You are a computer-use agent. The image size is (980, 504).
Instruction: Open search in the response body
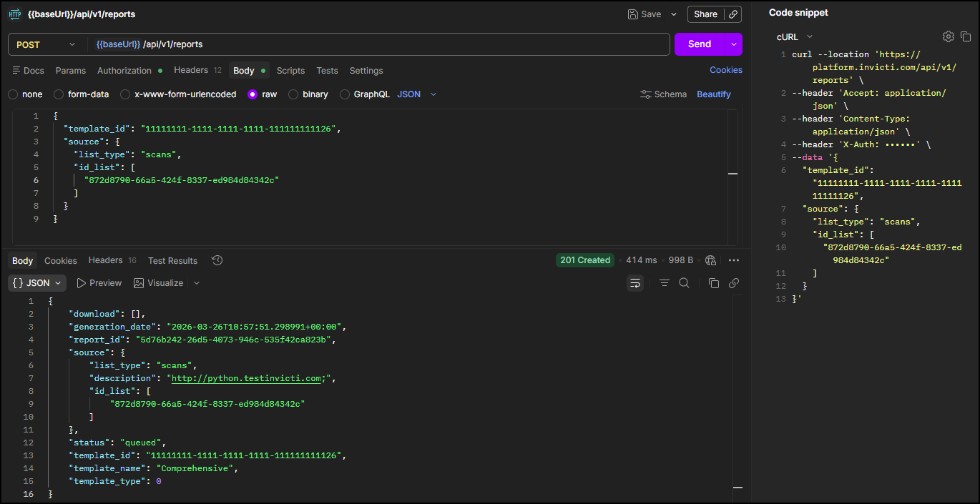coord(684,283)
